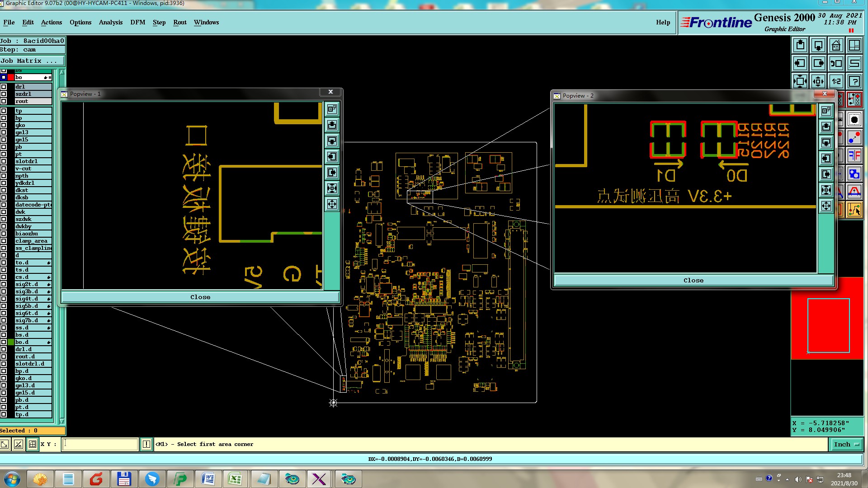Open the Inch units dropdown
The height and width of the screenshot is (488, 868).
846,444
